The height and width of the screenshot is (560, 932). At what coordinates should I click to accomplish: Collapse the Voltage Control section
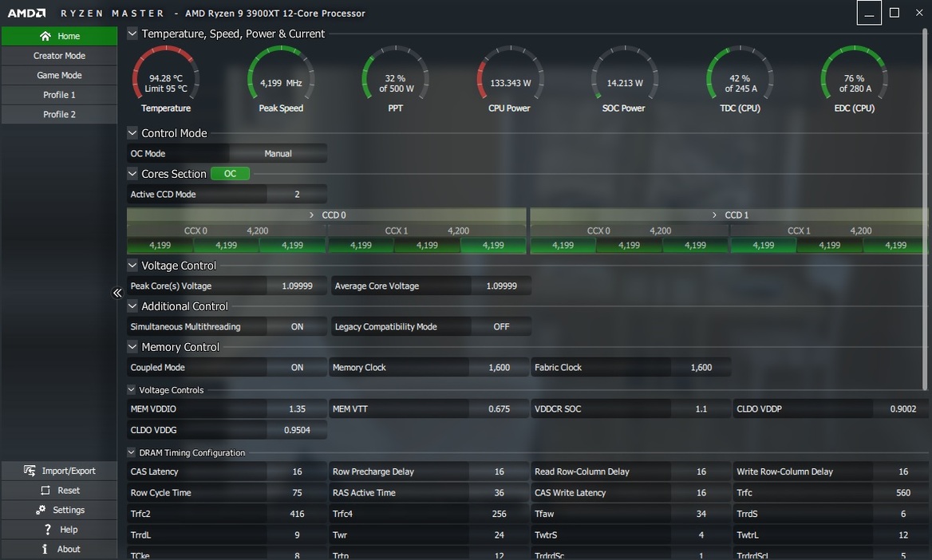coord(132,265)
